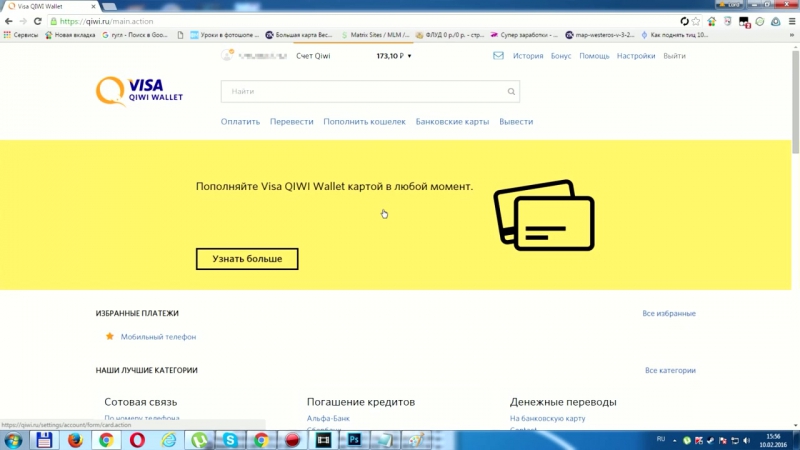Open the История link
Image resolution: width=800 pixels, height=450 pixels.
point(528,56)
